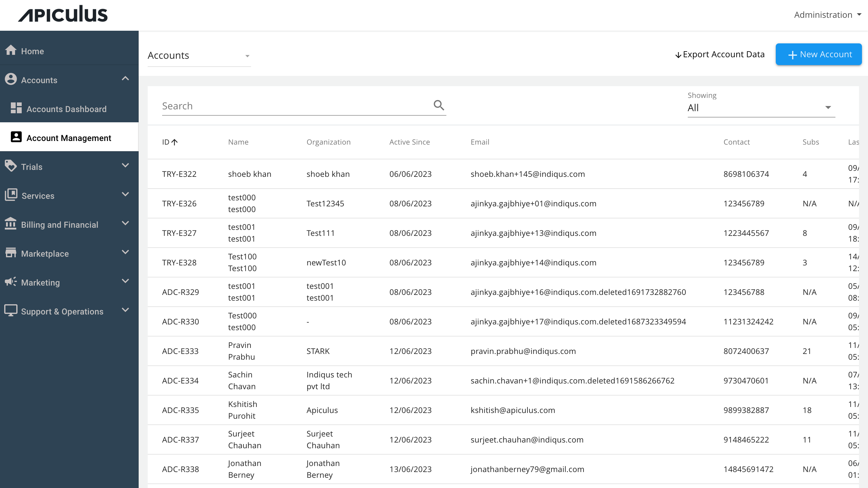Click the Marketing megaphone icon
868x488 pixels.
point(11,282)
